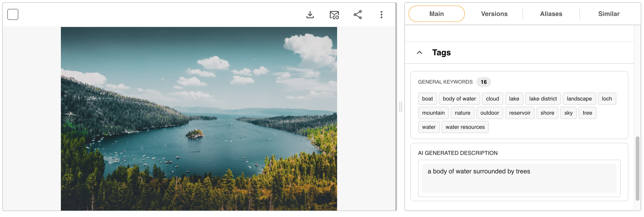Click the 'GENERAL KEYWORDS' label
Image resolution: width=644 pixels, height=217 pixels.
click(445, 82)
